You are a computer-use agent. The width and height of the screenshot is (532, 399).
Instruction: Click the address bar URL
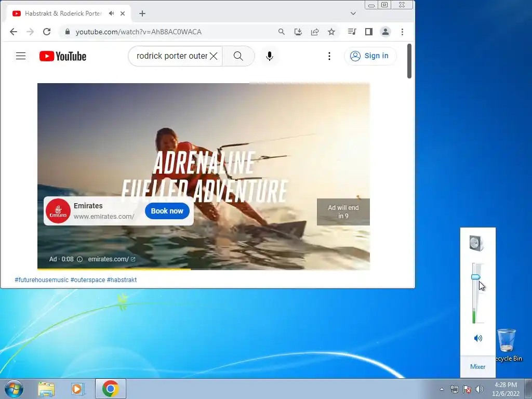(x=138, y=32)
